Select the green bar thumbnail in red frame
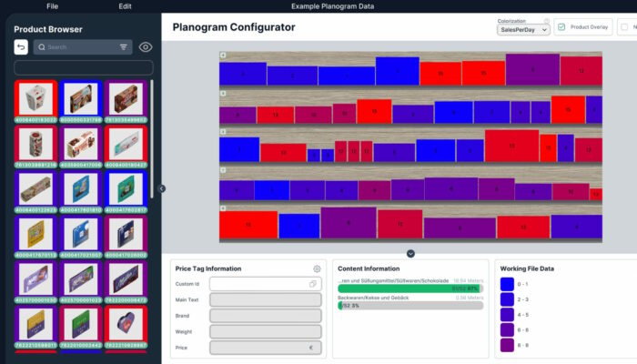The width and height of the screenshot is (637, 364). pyautogui.click(x=81, y=324)
